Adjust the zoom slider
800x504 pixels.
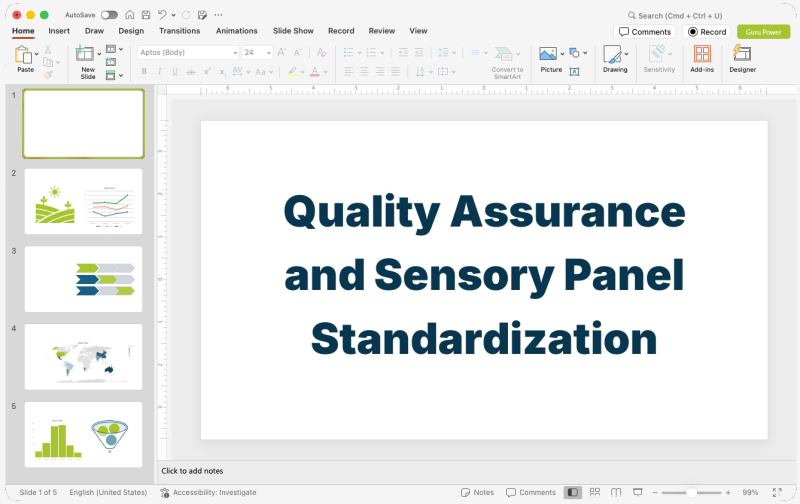click(x=691, y=492)
